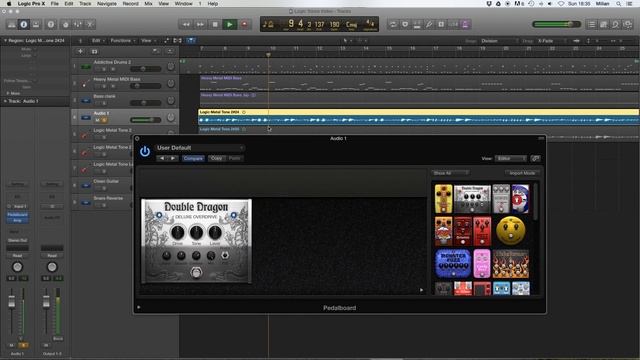The height and width of the screenshot is (360, 640).
Task: Expand the Track: Audio 1 inspector section
Action: [5, 101]
